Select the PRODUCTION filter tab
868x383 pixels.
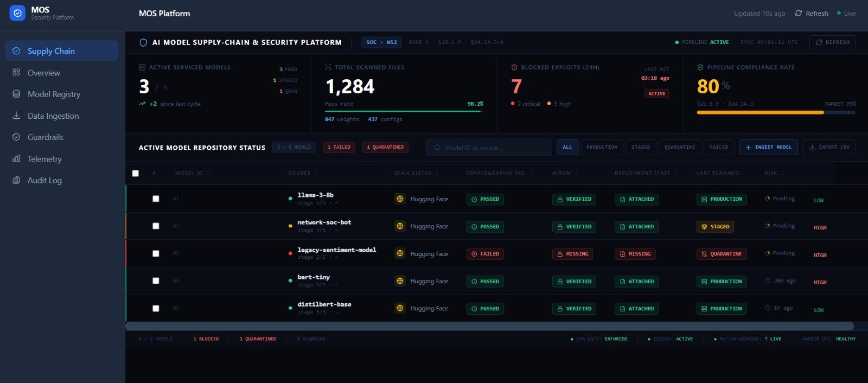[x=602, y=147]
